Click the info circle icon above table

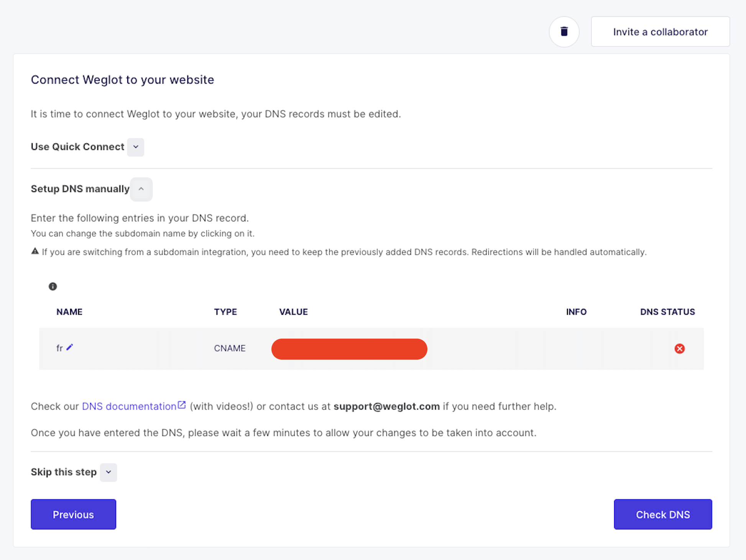53,287
